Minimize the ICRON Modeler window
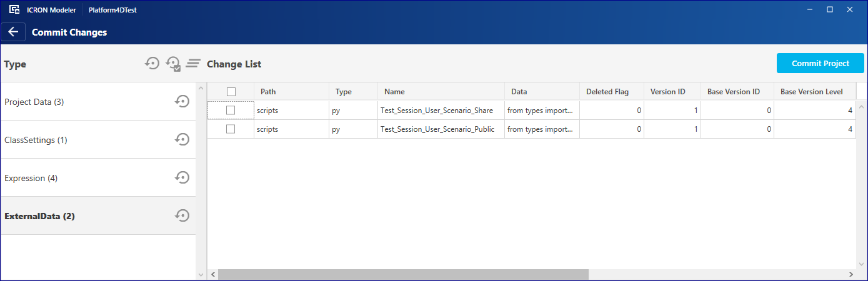Screen dimensions: 868x281 pyautogui.click(x=811, y=9)
